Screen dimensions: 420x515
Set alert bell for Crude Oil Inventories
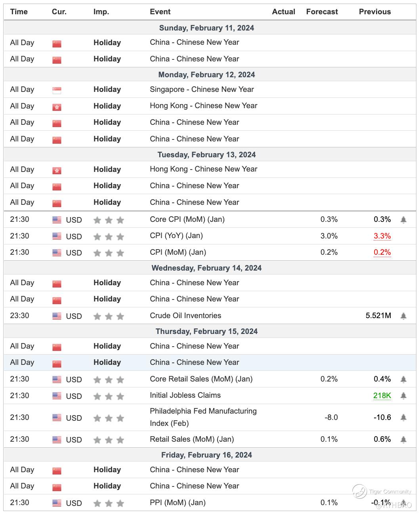pos(403,316)
